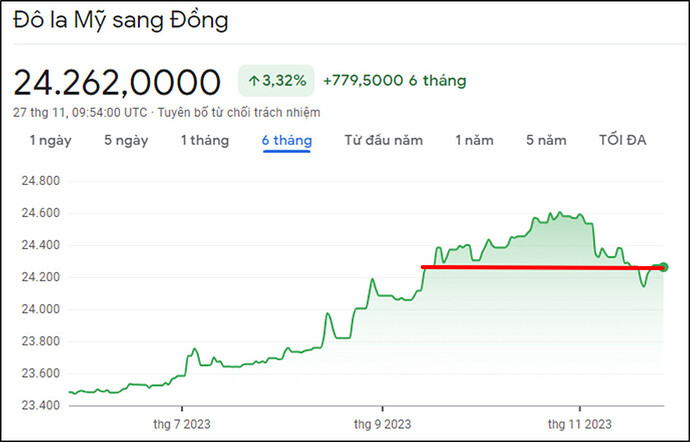This screenshot has width=690, height=442.
Task: Select the 6 tháng tab
Action: point(287,140)
